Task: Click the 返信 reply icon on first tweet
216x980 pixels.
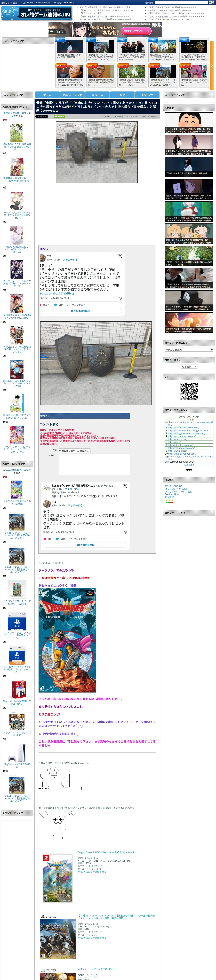Action: pos(56,305)
